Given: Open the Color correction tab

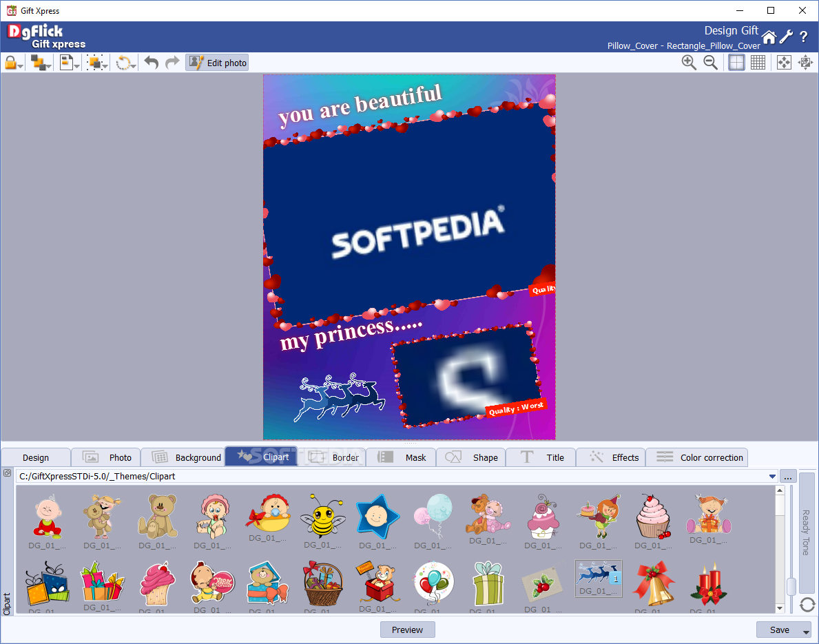Looking at the screenshot, I should 697,457.
